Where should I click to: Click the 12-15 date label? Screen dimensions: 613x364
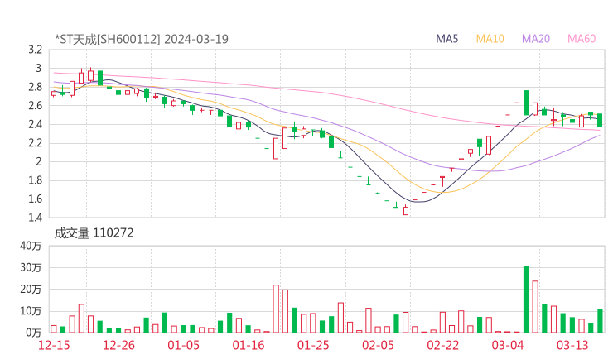pos(54,345)
